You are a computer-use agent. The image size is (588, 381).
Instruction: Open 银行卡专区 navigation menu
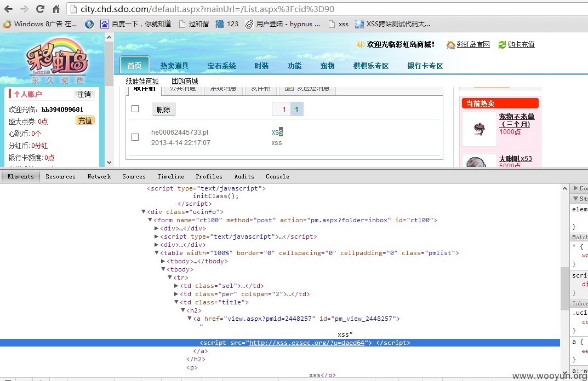click(425, 66)
